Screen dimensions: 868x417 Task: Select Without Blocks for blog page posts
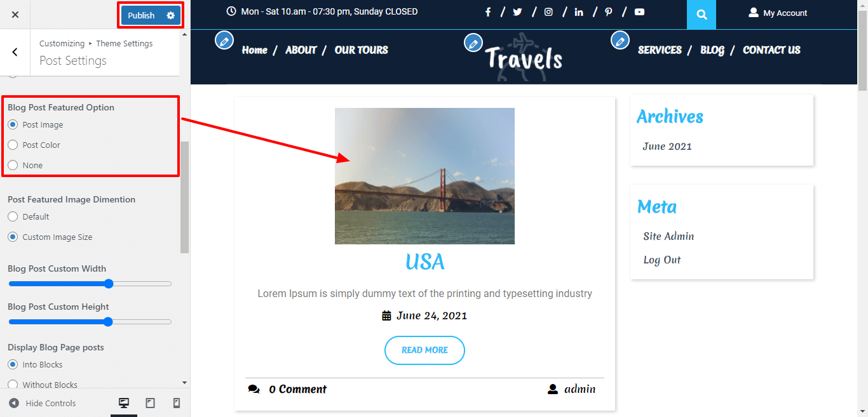13,385
